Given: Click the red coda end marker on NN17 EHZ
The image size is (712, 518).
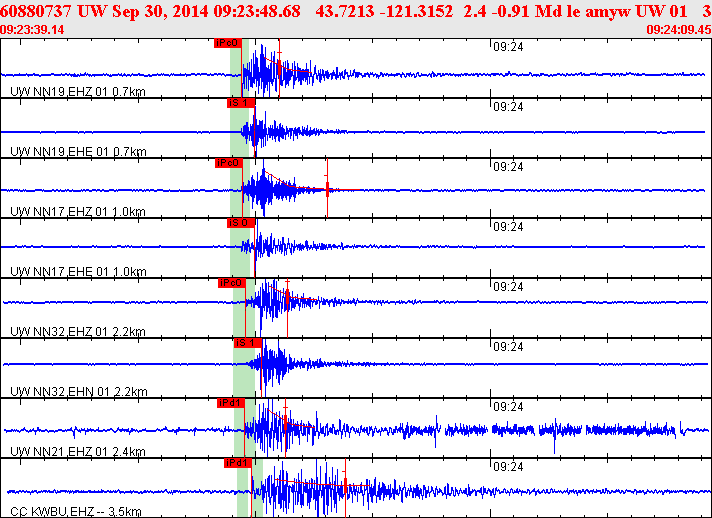Looking at the screenshot, I should click(x=327, y=188).
